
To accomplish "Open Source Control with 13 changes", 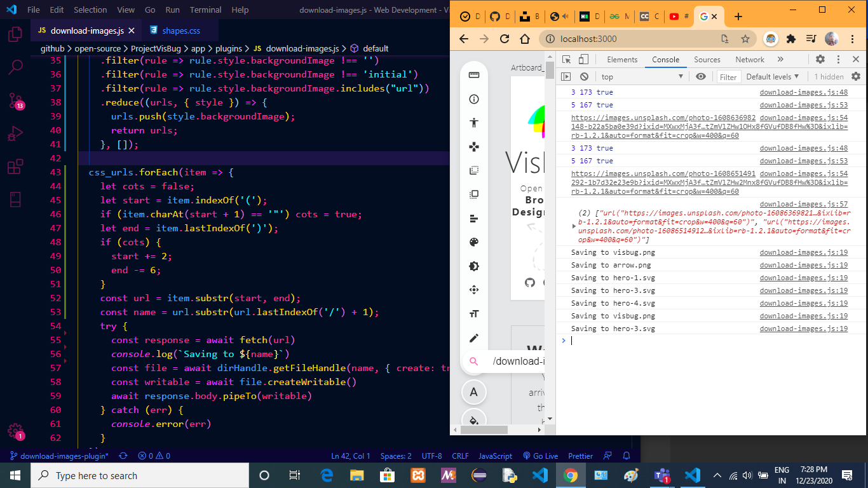I will [15, 100].
